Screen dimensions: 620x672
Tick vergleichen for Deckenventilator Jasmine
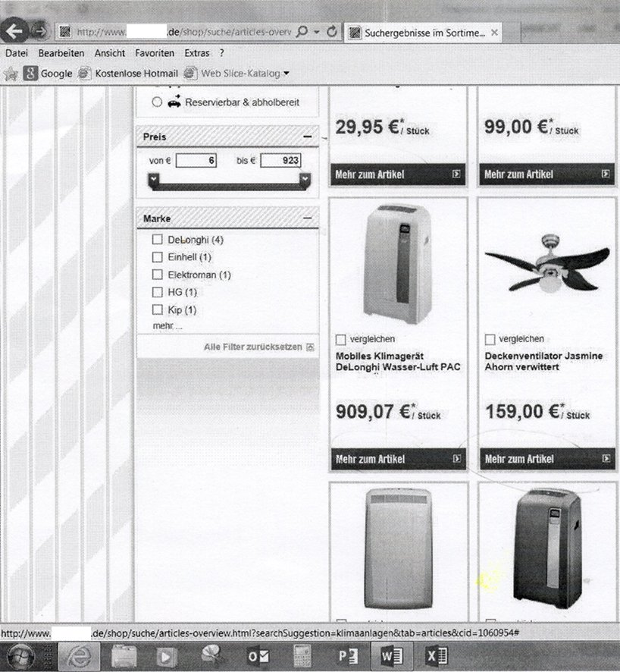click(490, 340)
